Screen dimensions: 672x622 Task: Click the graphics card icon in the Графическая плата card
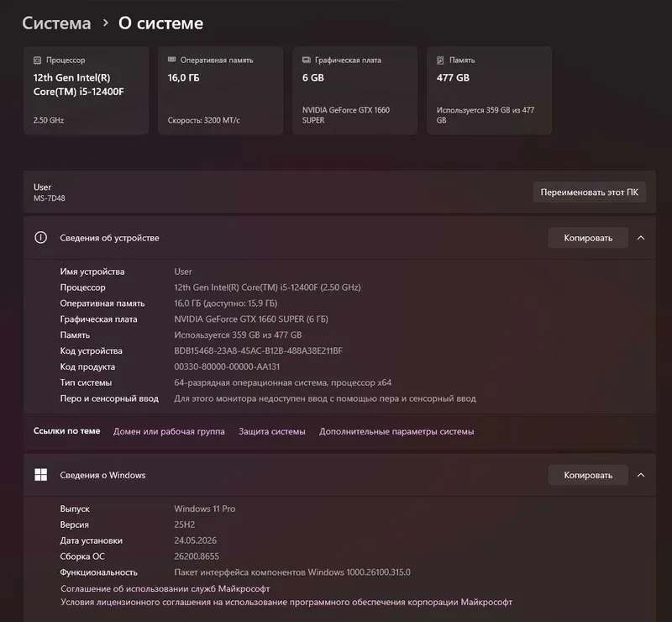(307, 60)
